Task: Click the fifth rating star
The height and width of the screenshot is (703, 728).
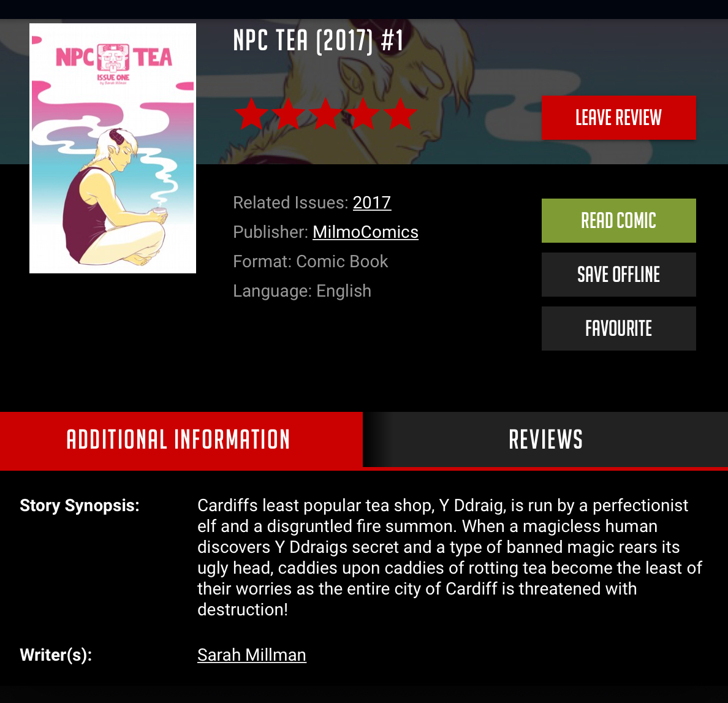Action: pyautogui.click(x=400, y=114)
